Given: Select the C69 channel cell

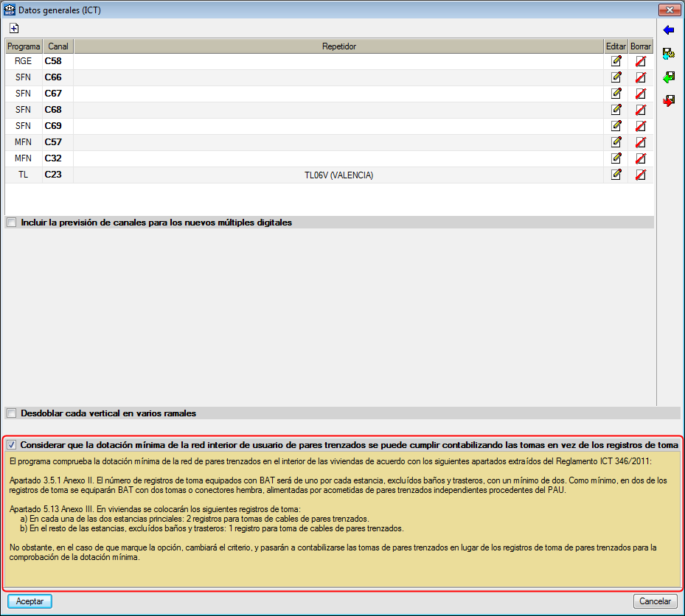Looking at the screenshot, I should point(58,126).
